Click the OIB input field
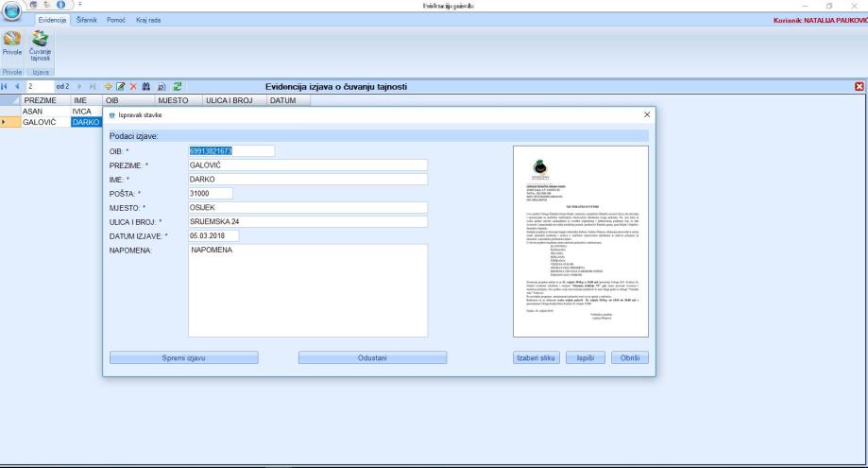 tap(231, 150)
